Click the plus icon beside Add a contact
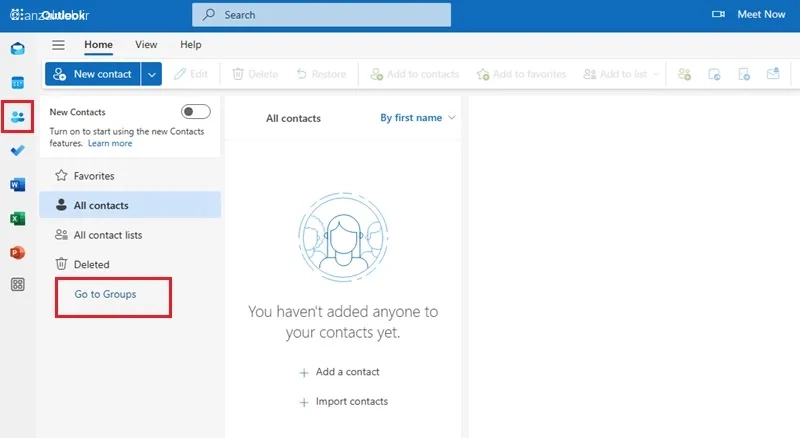800x438 pixels. pyautogui.click(x=304, y=373)
